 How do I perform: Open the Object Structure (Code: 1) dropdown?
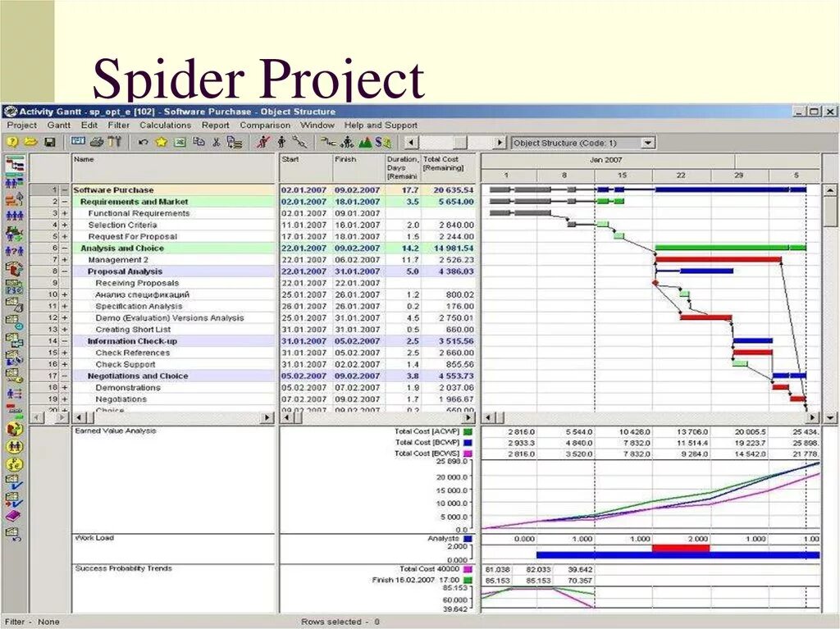pos(648,143)
